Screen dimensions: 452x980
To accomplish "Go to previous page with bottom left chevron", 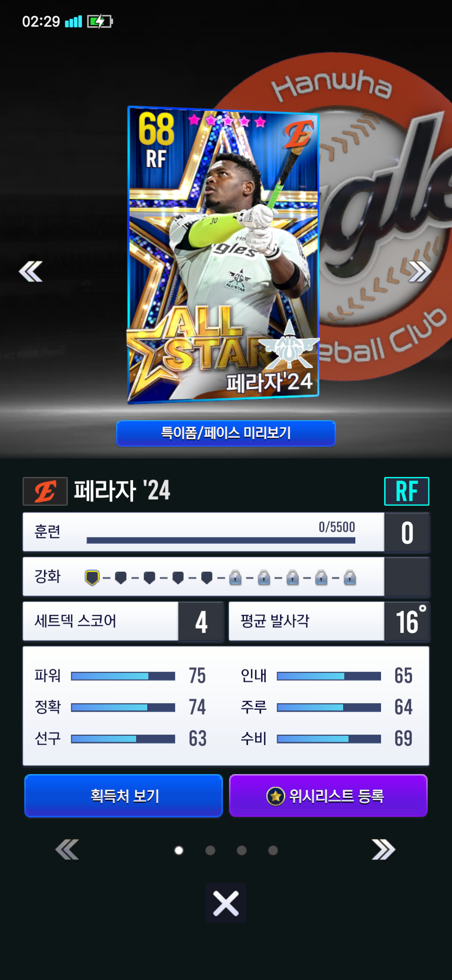I will pos(67,850).
